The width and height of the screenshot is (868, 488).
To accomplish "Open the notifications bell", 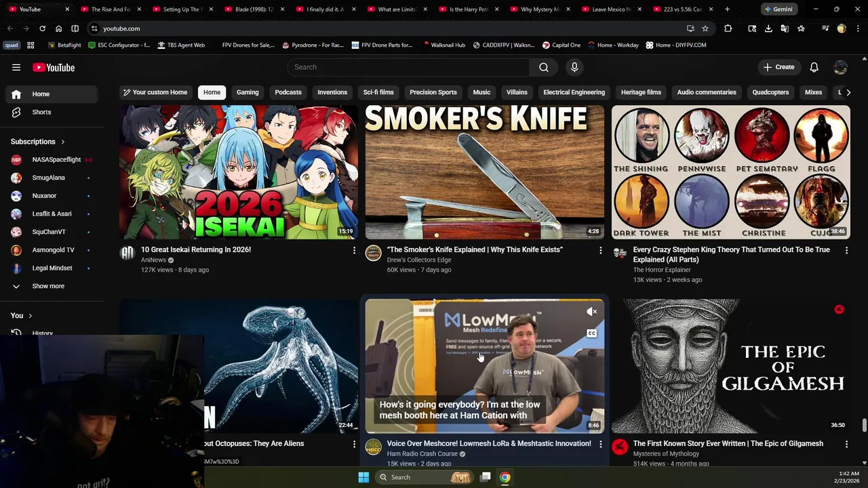I will pos(814,67).
